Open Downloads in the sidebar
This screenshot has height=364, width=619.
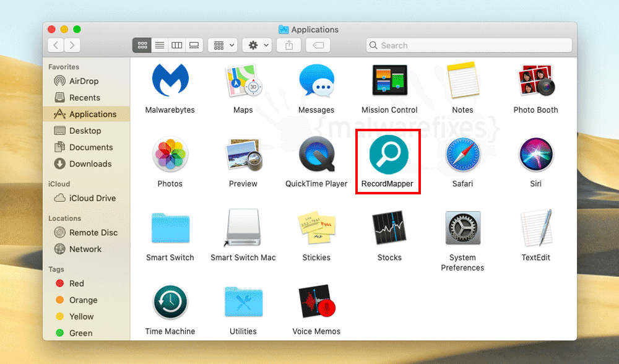coord(87,164)
